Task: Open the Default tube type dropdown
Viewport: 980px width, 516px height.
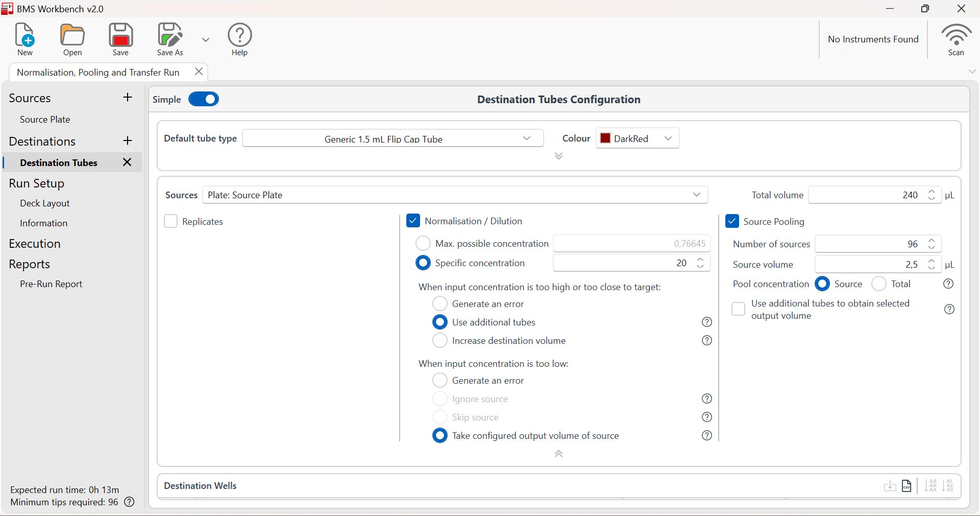Action: [393, 138]
